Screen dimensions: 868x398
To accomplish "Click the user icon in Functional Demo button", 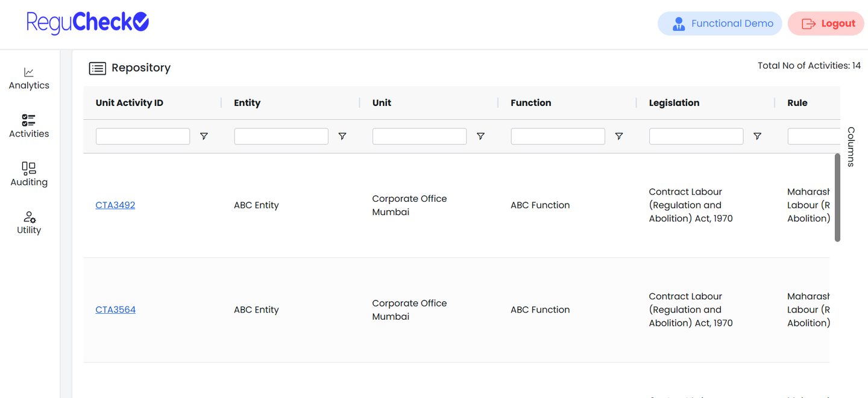I will (679, 24).
